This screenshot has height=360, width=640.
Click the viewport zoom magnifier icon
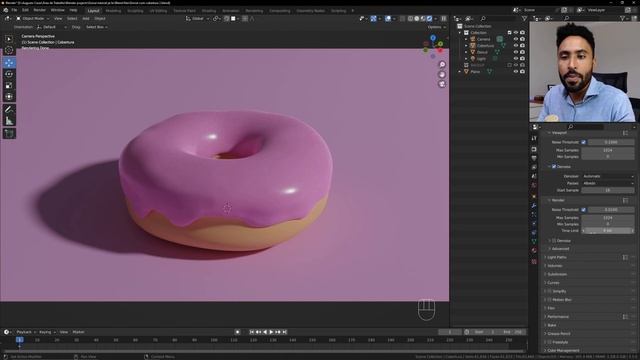tap(442, 64)
